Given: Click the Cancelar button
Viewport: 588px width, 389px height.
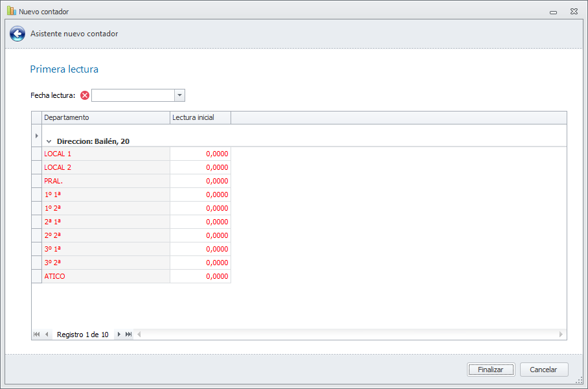Looking at the screenshot, I should coord(544,370).
